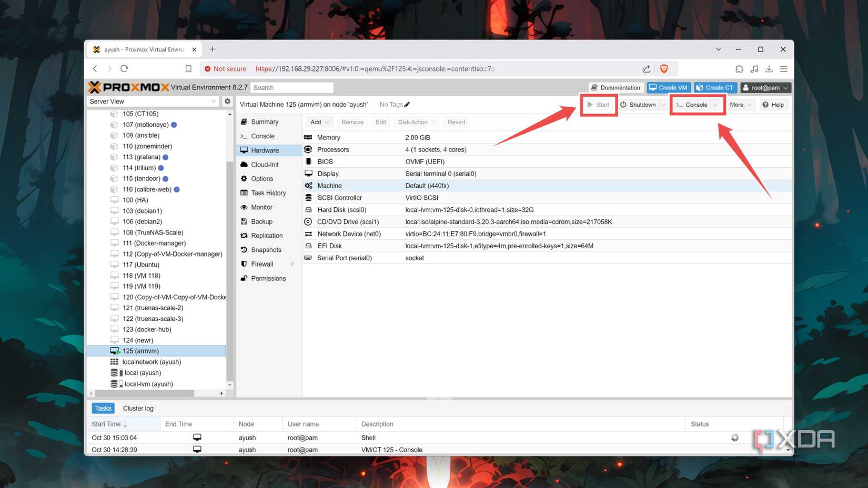Click the tab search chevron in title bar
Viewport: 868px width, 488px height.
click(718, 49)
